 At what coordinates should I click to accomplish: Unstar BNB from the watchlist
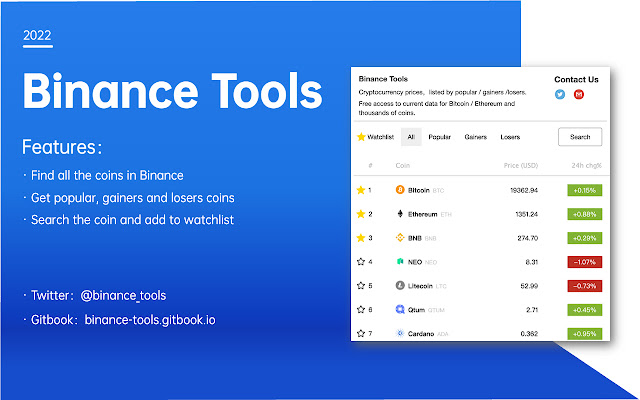pos(361,238)
